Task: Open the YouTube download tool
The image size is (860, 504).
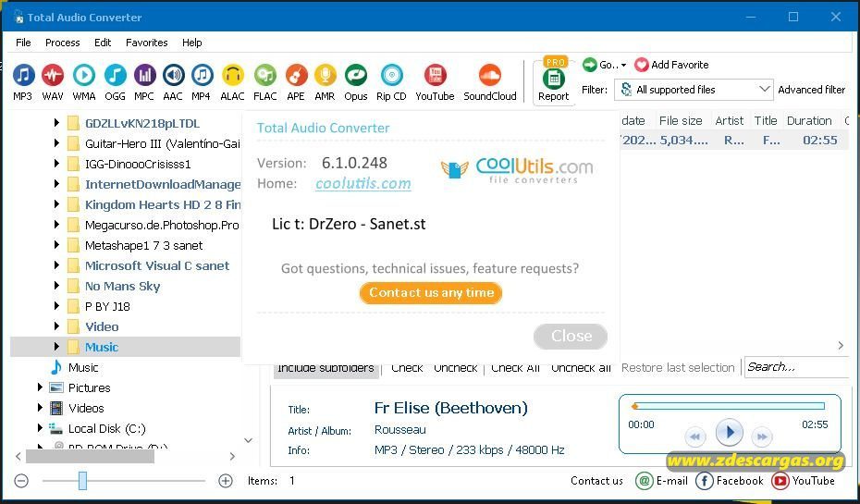Action: (x=435, y=76)
